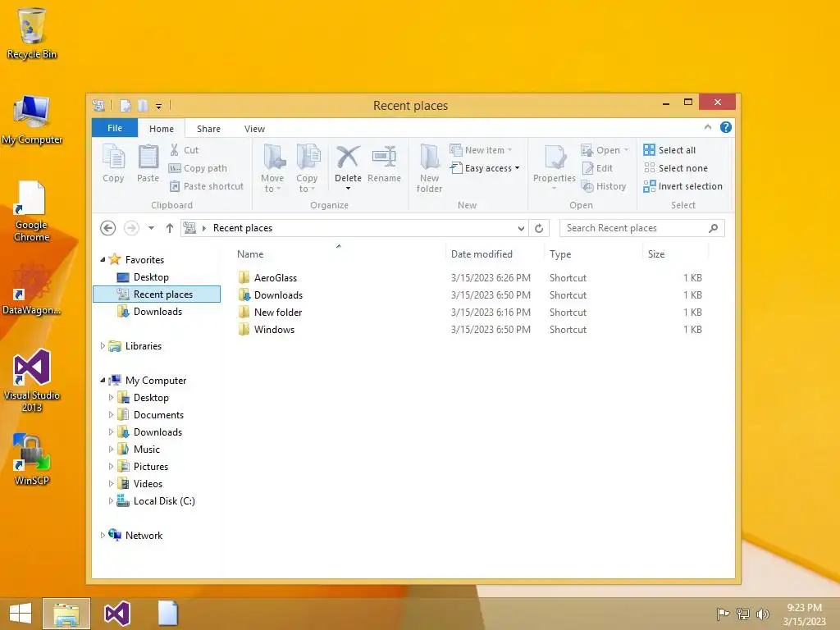The width and height of the screenshot is (840, 630).
Task: Select the Visual Studio 2013 desktop icon
Action: coord(32,381)
